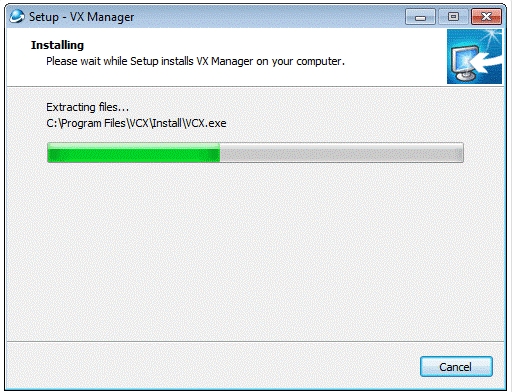Click the bold "Installing" heading

(57, 45)
